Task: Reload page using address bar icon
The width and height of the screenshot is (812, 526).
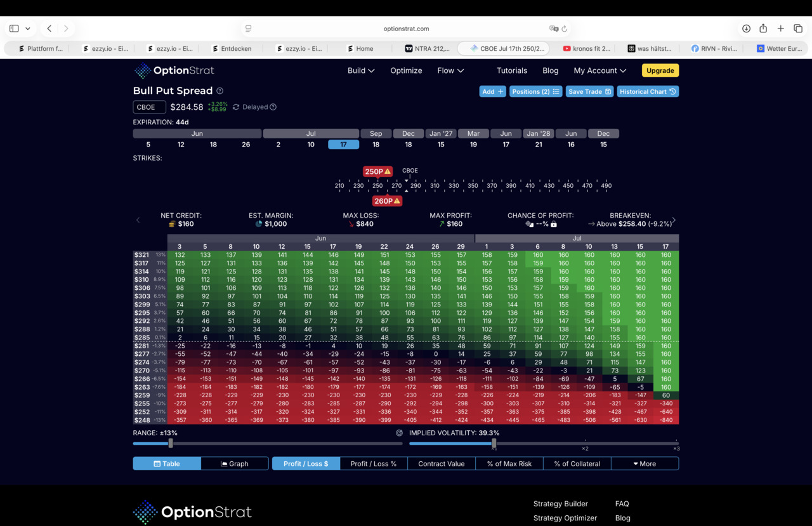Action: coord(565,29)
